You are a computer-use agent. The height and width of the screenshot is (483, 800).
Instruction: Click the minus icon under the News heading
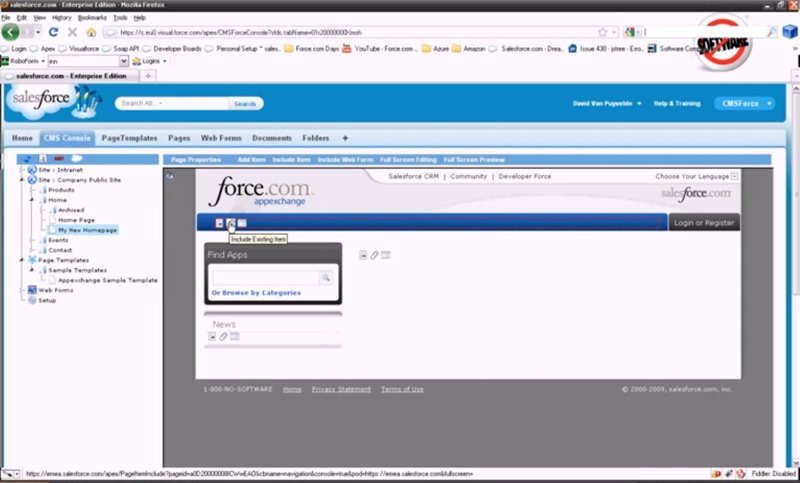coord(212,337)
